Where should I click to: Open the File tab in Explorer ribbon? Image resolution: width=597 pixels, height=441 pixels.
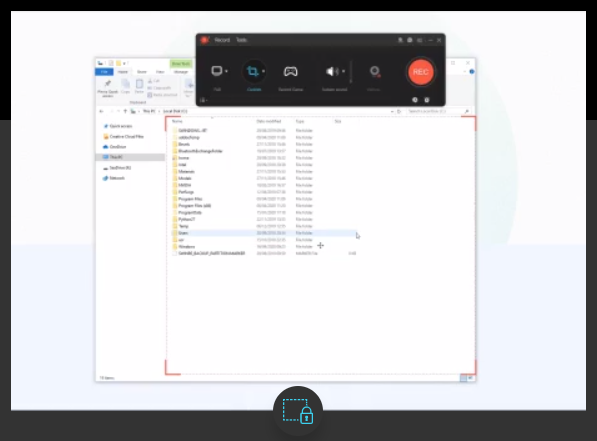click(104, 72)
